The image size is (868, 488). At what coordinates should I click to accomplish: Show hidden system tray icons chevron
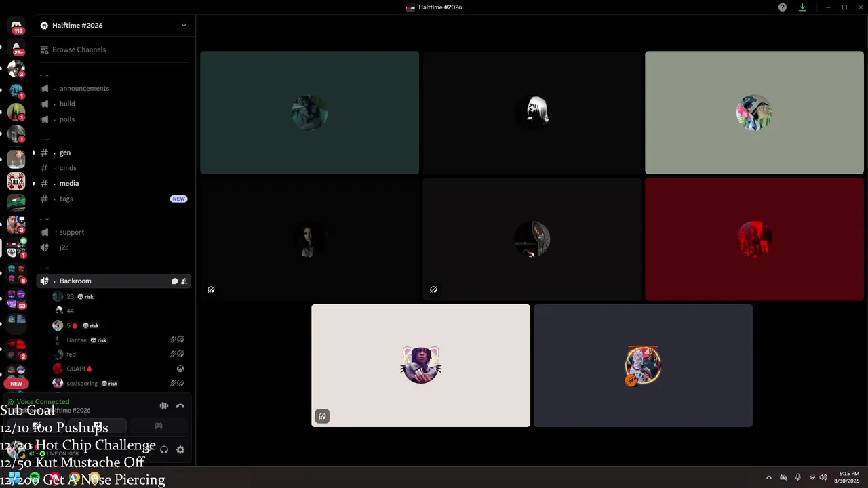pos(769,477)
